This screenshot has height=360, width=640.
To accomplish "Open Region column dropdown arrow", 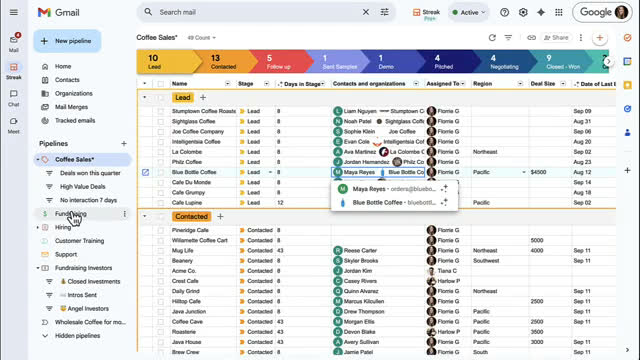I will click(x=520, y=84).
